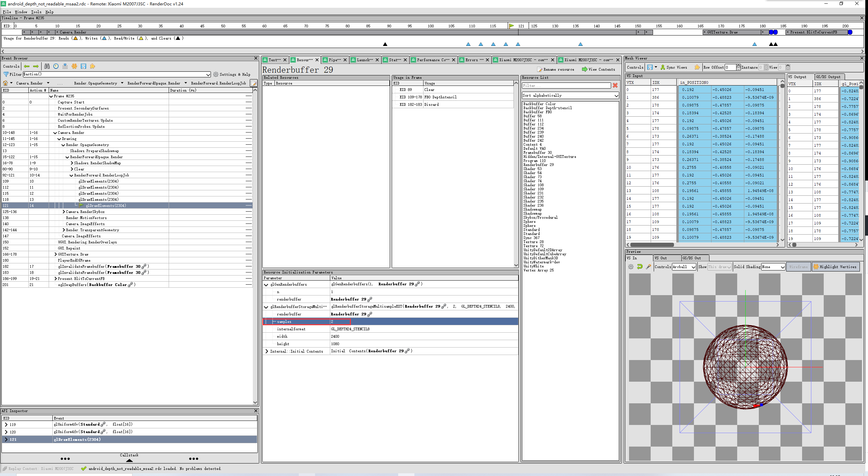Open the event search binoculars icon
868x476 pixels.
tap(47, 66)
